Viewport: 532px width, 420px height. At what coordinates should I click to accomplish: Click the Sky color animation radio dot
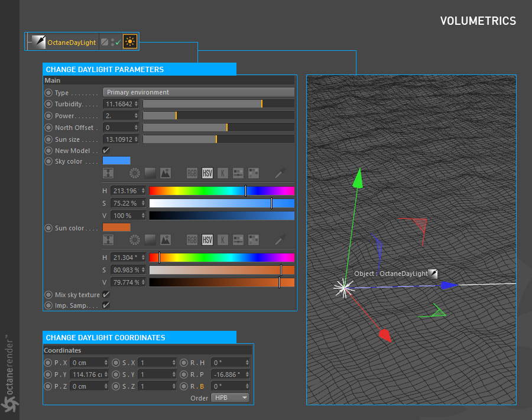point(48,161)
